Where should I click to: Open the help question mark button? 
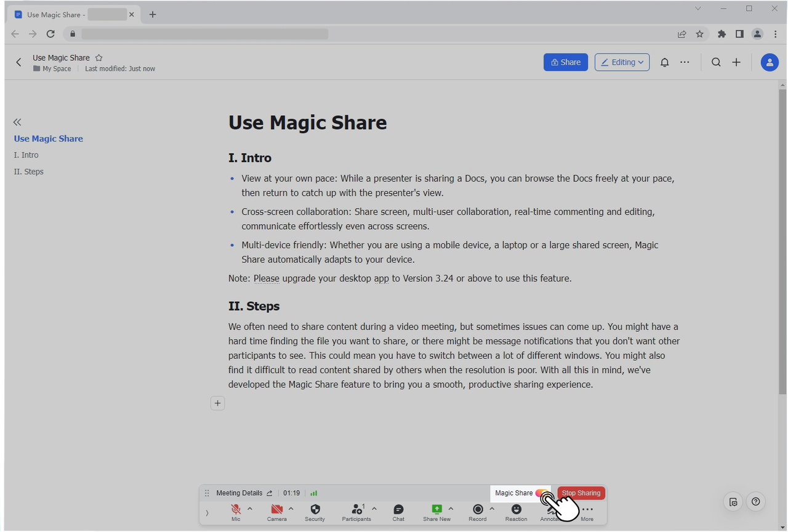tap(755, 502)
